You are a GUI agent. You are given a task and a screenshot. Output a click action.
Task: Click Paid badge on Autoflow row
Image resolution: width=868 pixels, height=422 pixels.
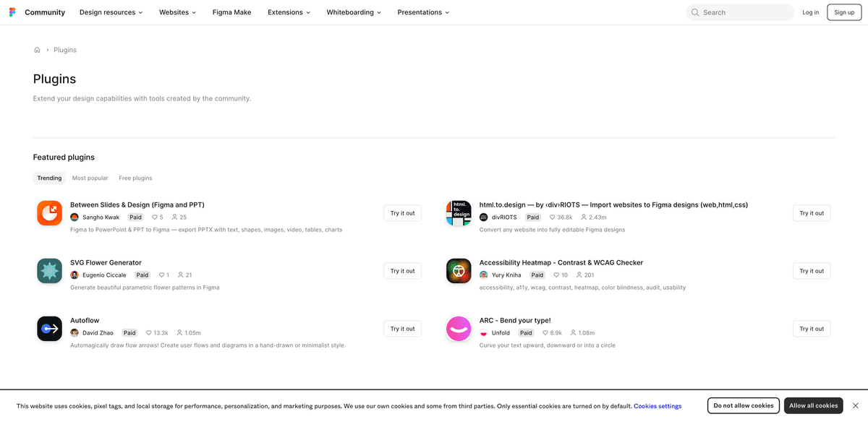(x=129, y=333)
